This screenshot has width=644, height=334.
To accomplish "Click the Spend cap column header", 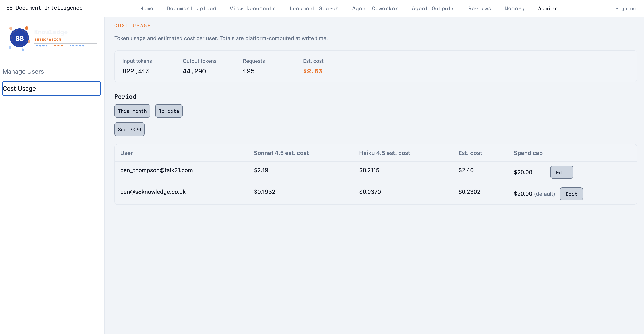I will point(528,153).
